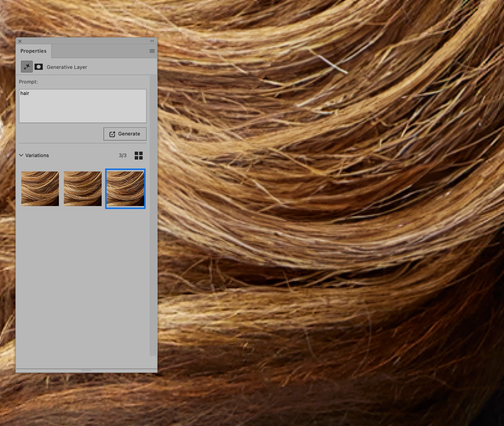Screen dimensions: 504x426
Task: Click the panel bottom resize grip
Action: pyautogui.click(x=86, y=370)
